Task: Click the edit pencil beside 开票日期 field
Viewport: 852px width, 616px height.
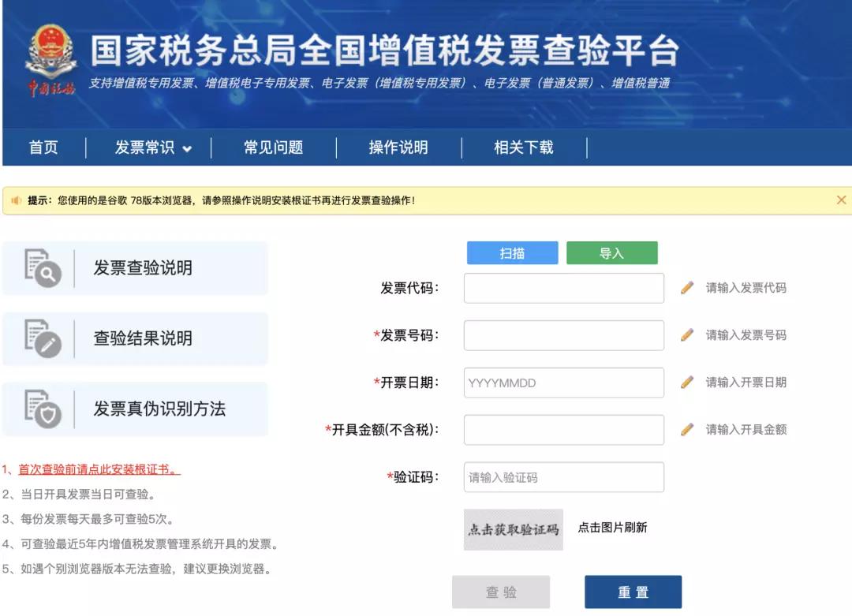Action: (x=687, y=383)
